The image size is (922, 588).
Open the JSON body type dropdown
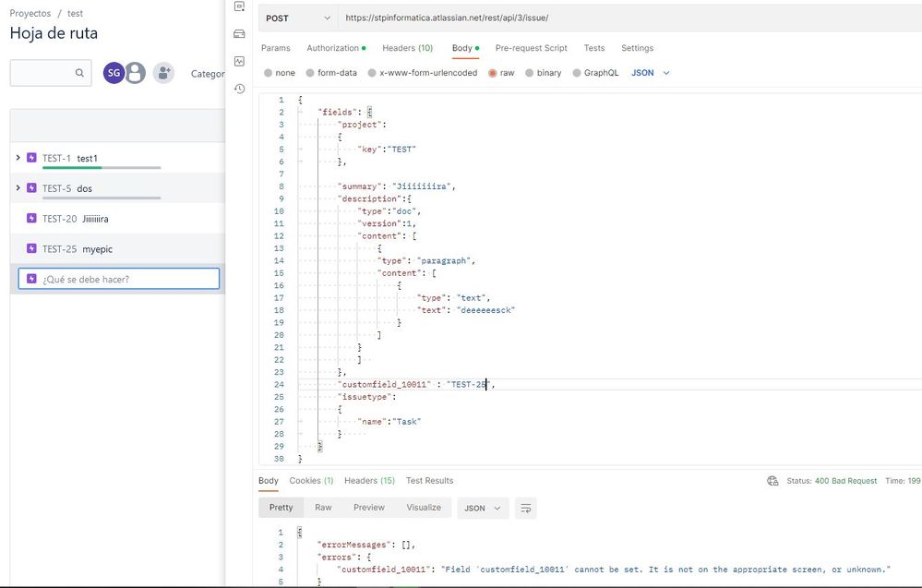[651, 73]
